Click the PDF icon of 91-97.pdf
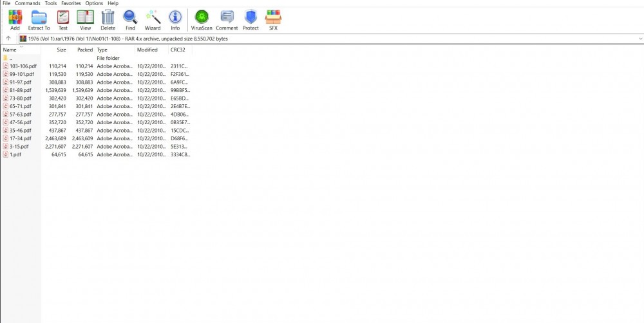Screen dimensions: 644x323 (x=6, y=82)
